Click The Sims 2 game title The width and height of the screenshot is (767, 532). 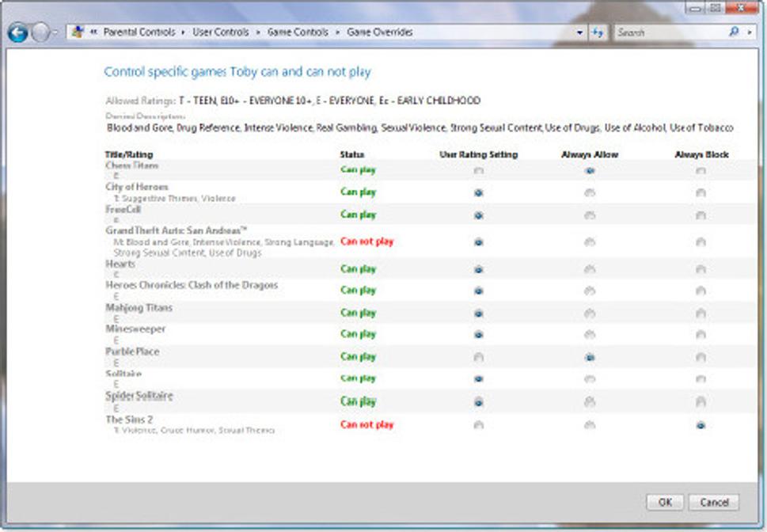pyautogui.click(x=129, y=420)
